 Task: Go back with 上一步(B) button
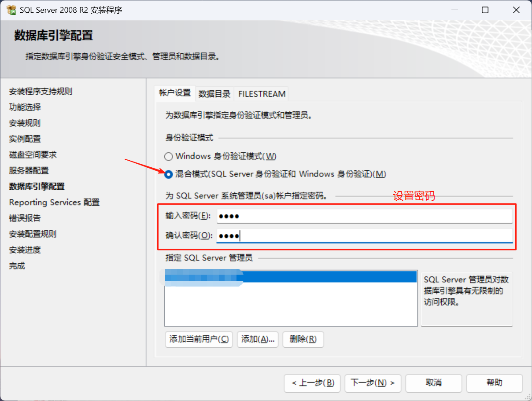pos(312,383)
